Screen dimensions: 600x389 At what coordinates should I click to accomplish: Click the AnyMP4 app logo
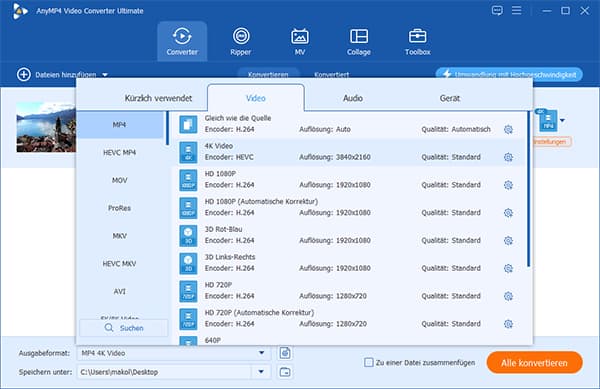pyautogui.click(x=20, y=11)
